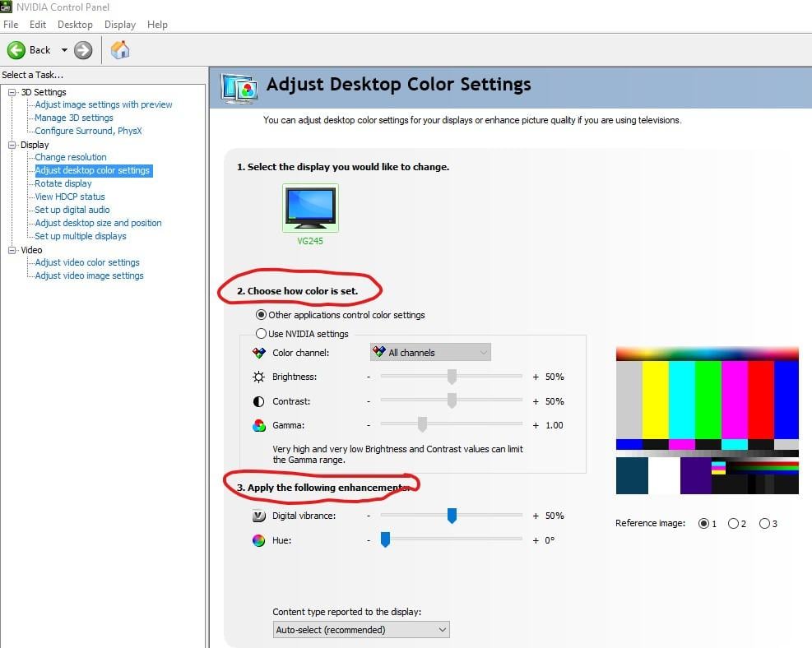This screenshot has height=648, width=812.
Task: Click the Back button label
Action: pos(39,50)
